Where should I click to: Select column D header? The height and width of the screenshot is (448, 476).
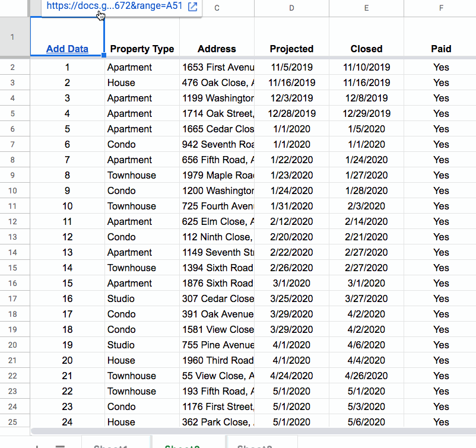pos(291,8)
